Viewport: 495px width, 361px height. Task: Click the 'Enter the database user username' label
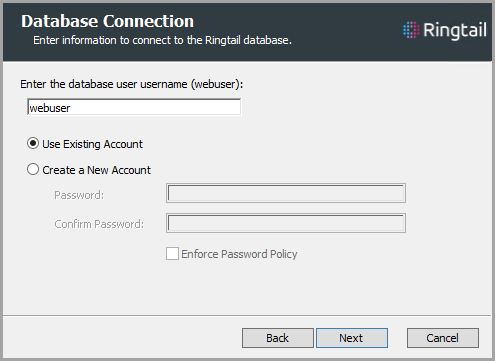132,84
